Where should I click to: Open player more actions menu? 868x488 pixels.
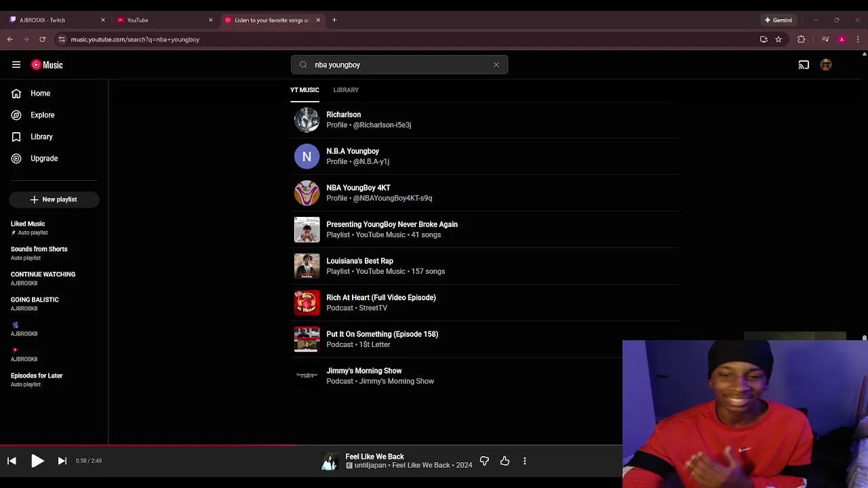(525, 461)
